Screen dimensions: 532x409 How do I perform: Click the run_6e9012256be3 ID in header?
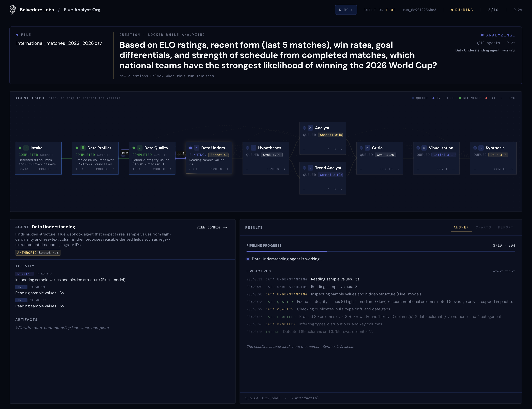tap(419, 10)
